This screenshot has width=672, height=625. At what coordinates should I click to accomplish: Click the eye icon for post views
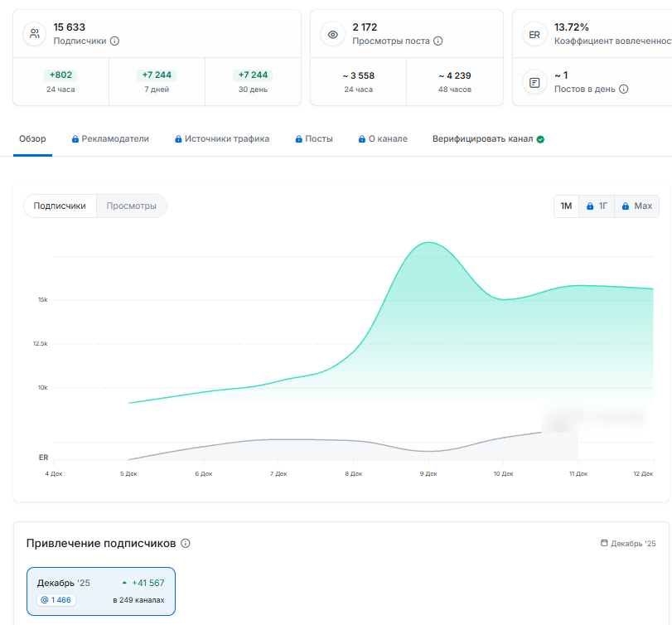coord(332,34)
